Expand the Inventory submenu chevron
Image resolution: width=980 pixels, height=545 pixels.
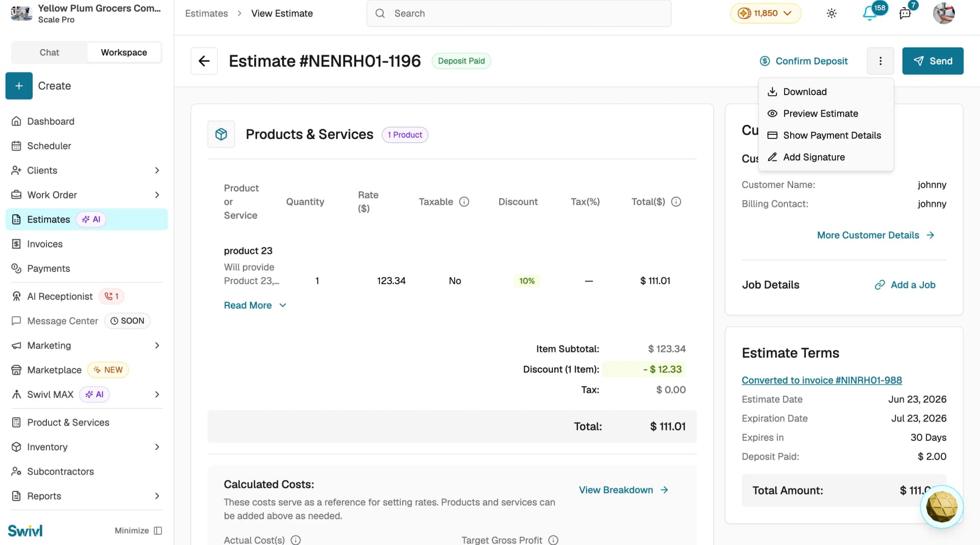tap(157, 447)
